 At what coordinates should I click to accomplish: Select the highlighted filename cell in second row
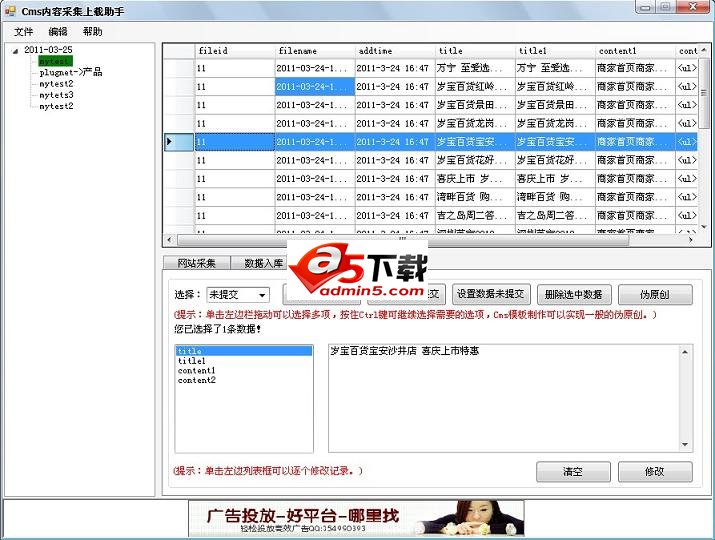[x=315, y=87]
